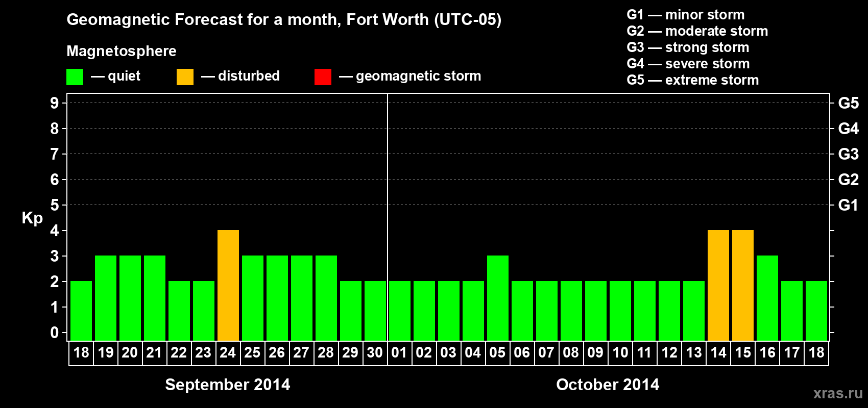Screen dimensions: 868x408
Task: Click the date label '01' on the axis
Action: (400, 353)
